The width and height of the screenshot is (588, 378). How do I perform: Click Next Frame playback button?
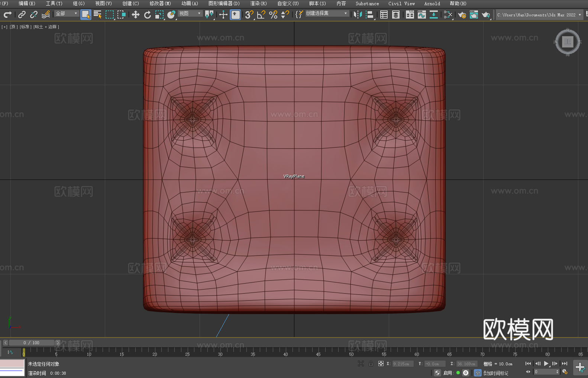555,364
